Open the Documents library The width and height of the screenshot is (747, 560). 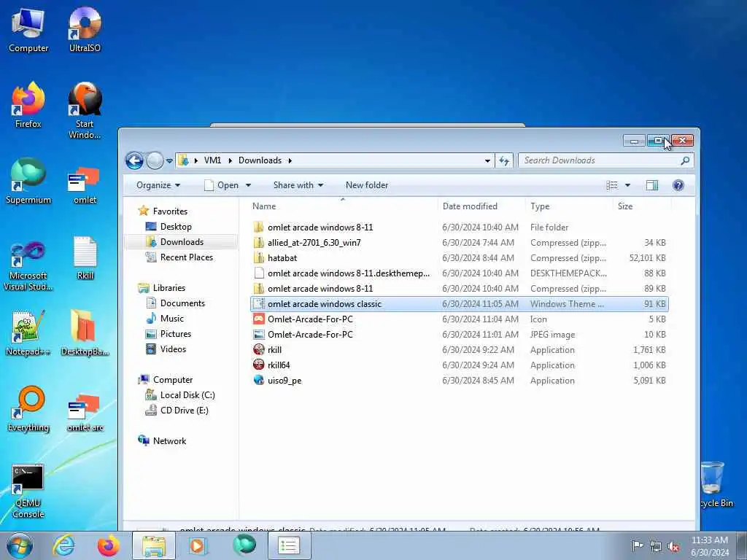click(x=182, y=303)
